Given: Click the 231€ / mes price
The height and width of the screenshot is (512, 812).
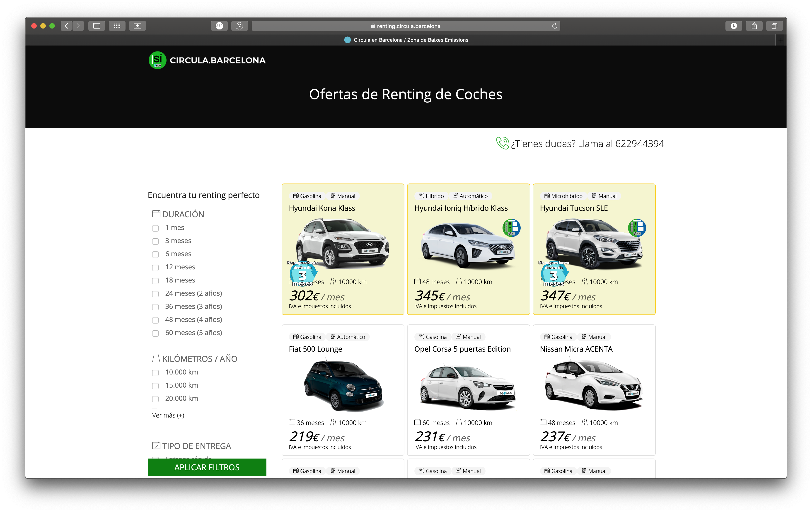Looking at the screenshot, I should (x=442, y=437).
